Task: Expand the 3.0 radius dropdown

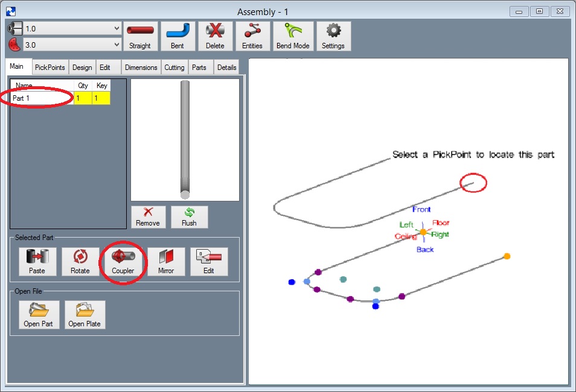Action: coord(117,45)
